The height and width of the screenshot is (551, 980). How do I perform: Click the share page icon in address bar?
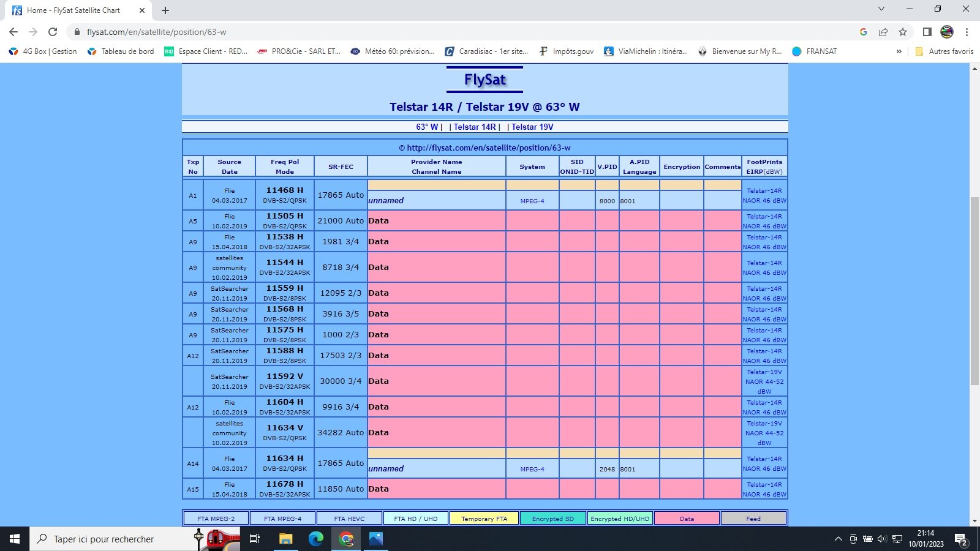(883, 32)
